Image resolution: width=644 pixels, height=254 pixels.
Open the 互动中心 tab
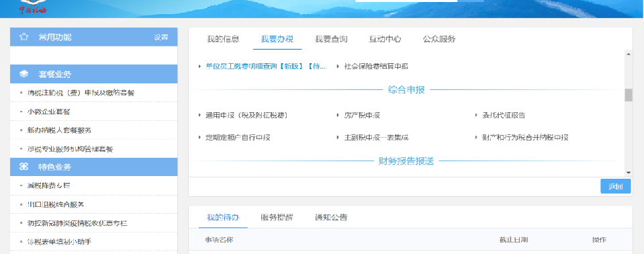385,39
